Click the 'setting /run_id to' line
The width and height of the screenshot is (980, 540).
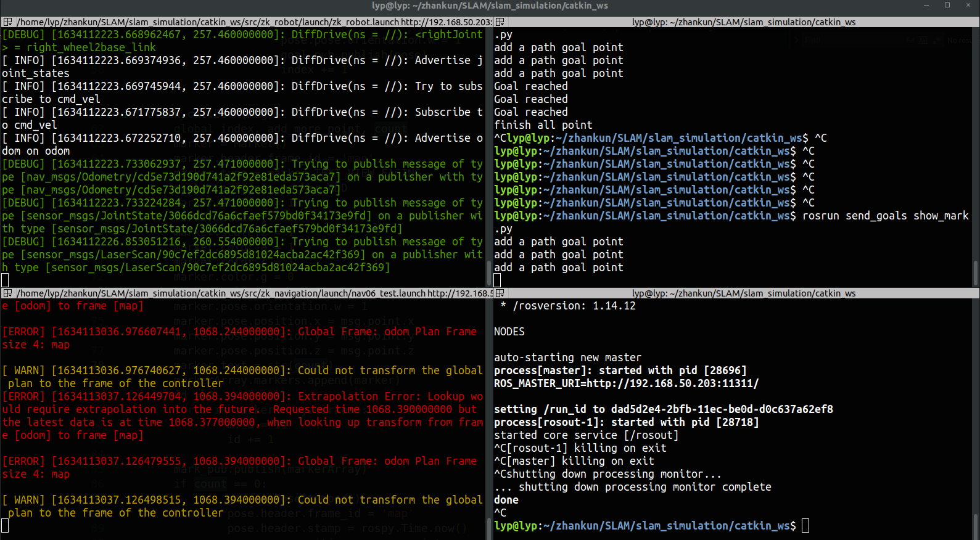tap(663, 409)
